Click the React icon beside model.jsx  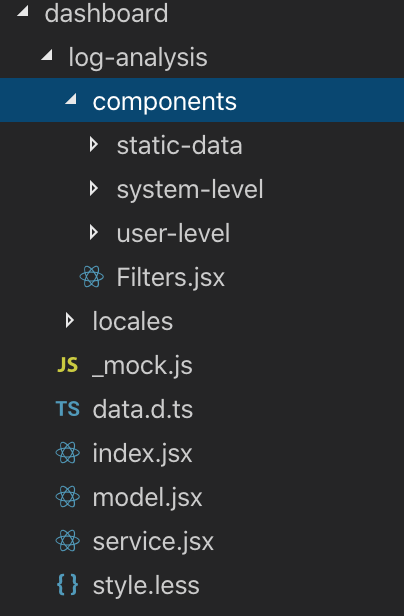pos(68,497)
